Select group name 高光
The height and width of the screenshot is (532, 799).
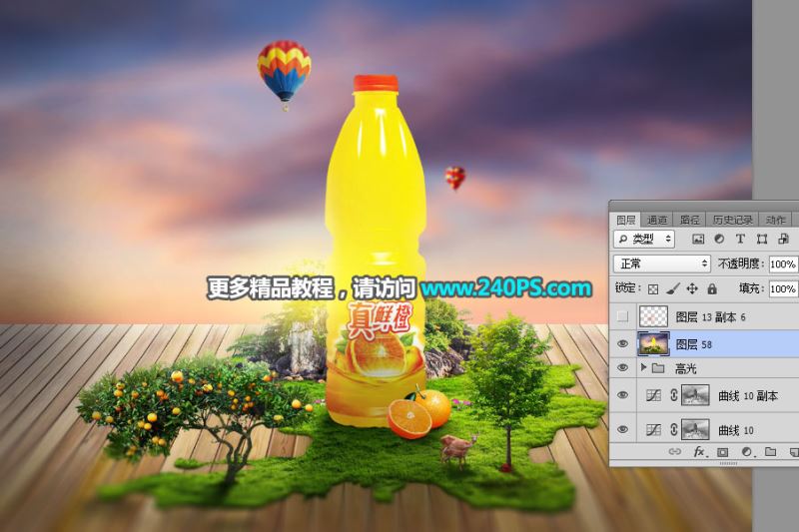685,368
